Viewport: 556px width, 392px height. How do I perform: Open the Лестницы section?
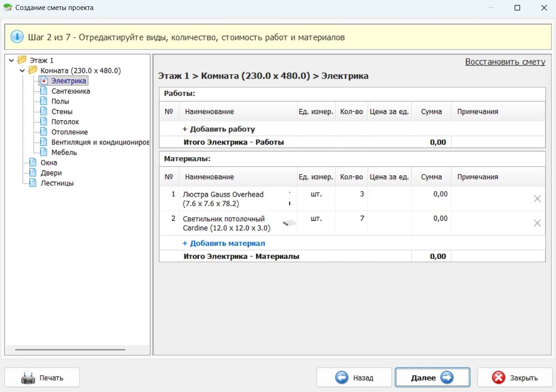coord(57,183)
